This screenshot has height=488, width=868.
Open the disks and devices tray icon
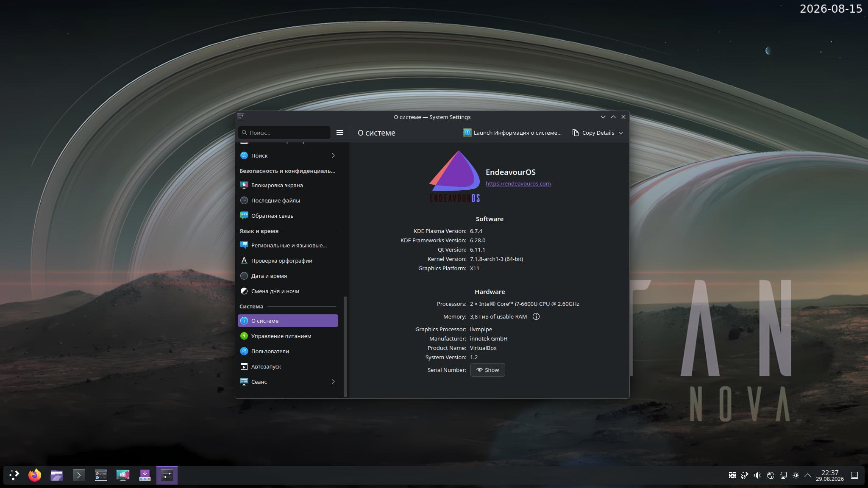771,475
